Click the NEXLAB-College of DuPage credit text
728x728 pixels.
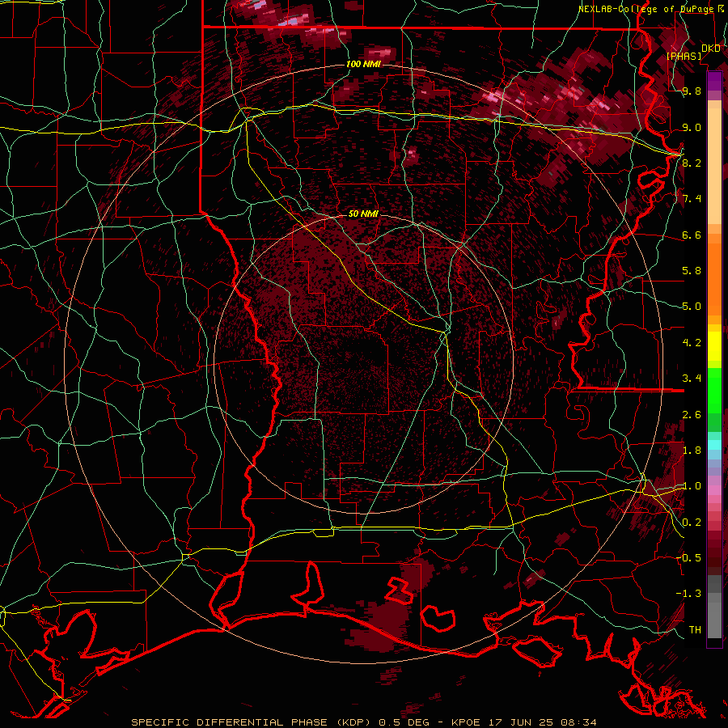tap(645, 9)
